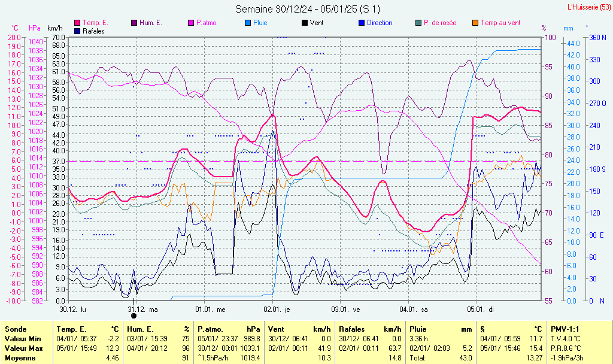613x364 pixels.
Task: Click the "mm" axis unit label
Action: point(568,28)
